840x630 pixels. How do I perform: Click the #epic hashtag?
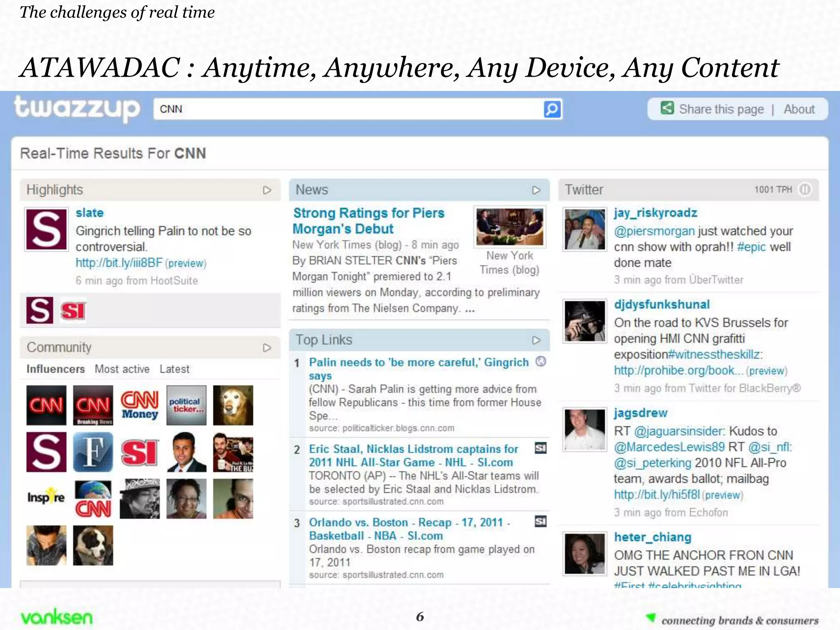751,247
